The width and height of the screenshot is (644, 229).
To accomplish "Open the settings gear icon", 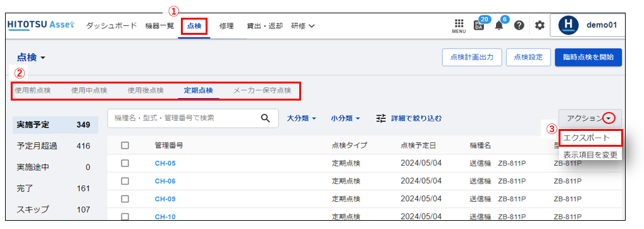I will click(x=540, y=25).
